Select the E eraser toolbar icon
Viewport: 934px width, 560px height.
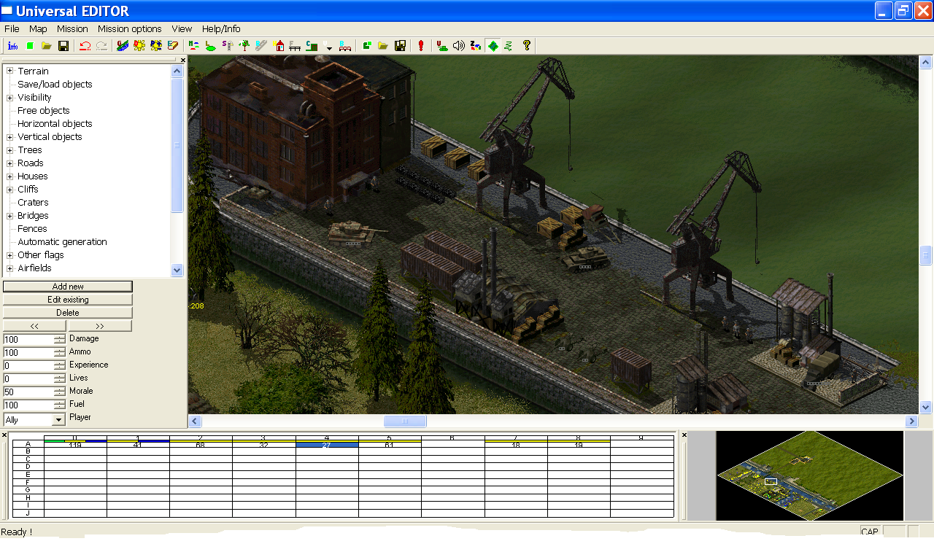(x=173, y=46)
